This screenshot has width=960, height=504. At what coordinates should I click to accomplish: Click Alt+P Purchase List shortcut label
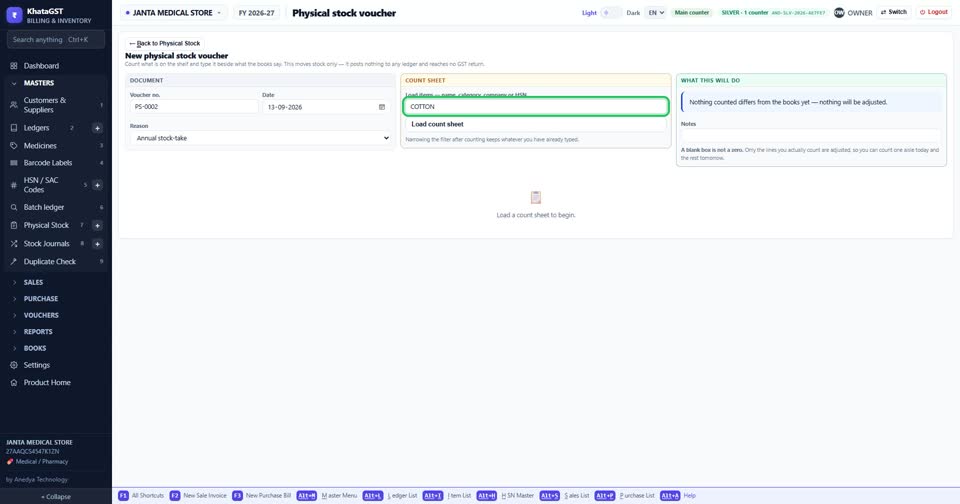[637, 495]
